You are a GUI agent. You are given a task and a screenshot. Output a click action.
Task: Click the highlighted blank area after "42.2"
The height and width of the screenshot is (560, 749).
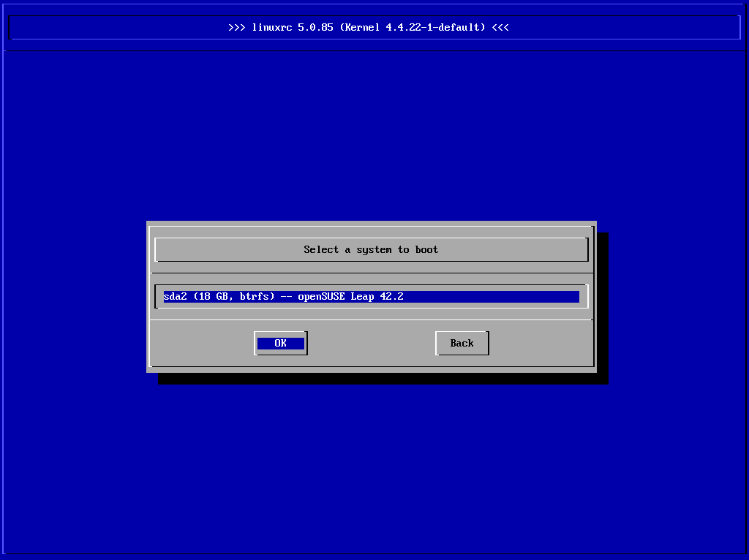point(490,297)
